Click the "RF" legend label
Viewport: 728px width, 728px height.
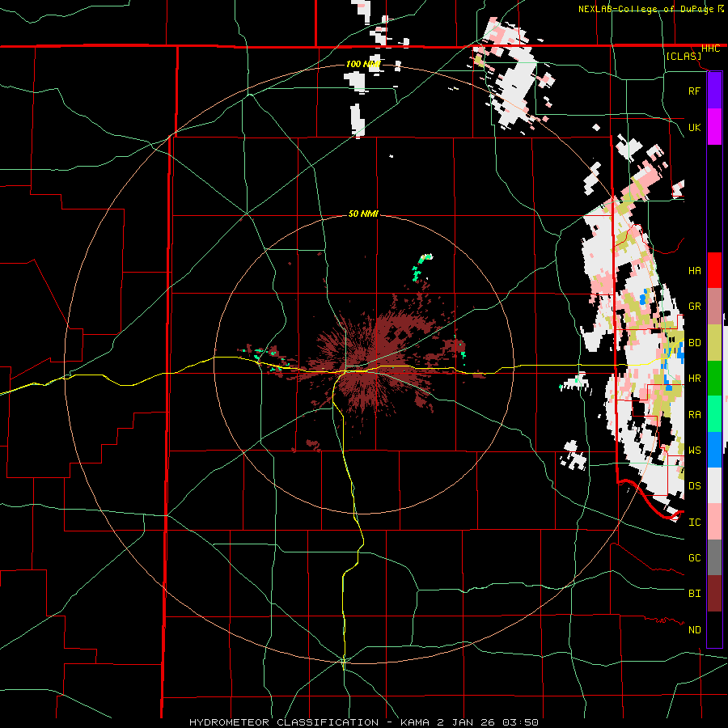coord(694,91)
